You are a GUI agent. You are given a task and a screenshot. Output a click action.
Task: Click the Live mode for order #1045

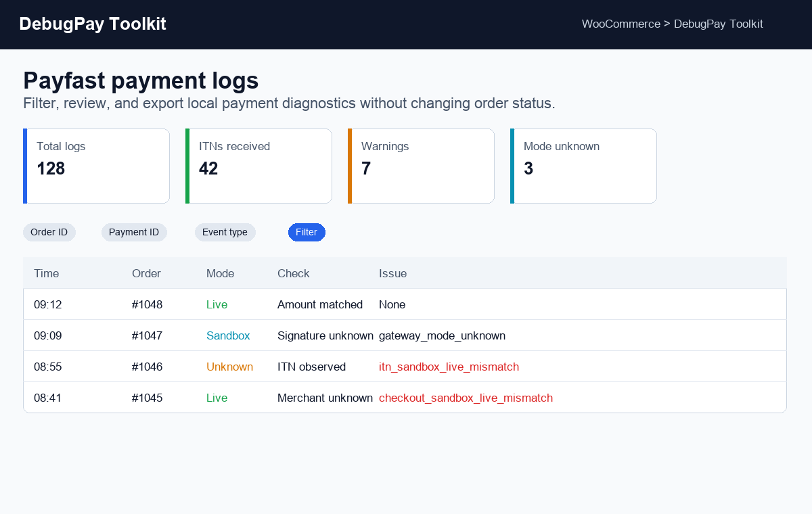pyautogui.click(x=217, y=398)
